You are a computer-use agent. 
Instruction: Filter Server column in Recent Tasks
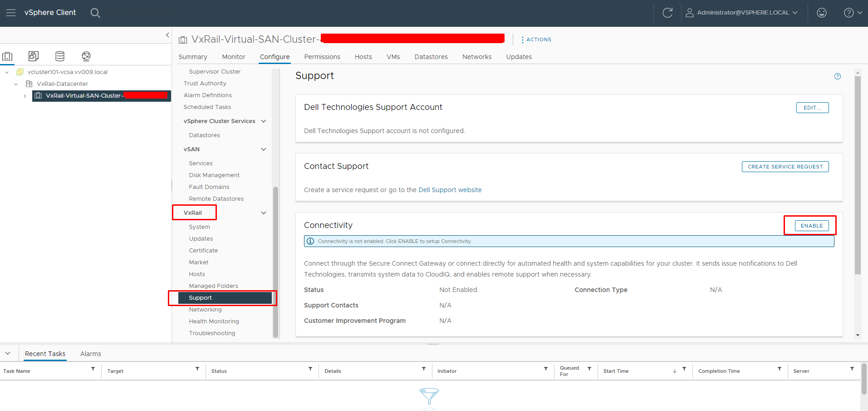coord(852,369)
